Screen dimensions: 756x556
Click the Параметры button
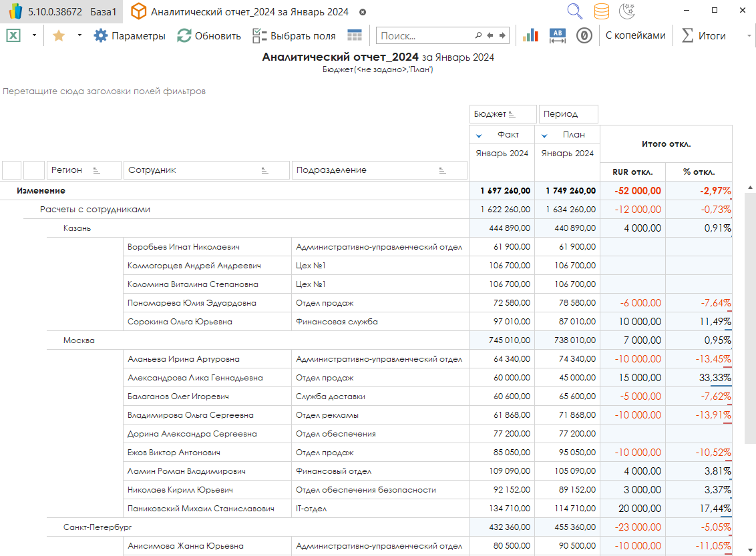tap(130, 36)
